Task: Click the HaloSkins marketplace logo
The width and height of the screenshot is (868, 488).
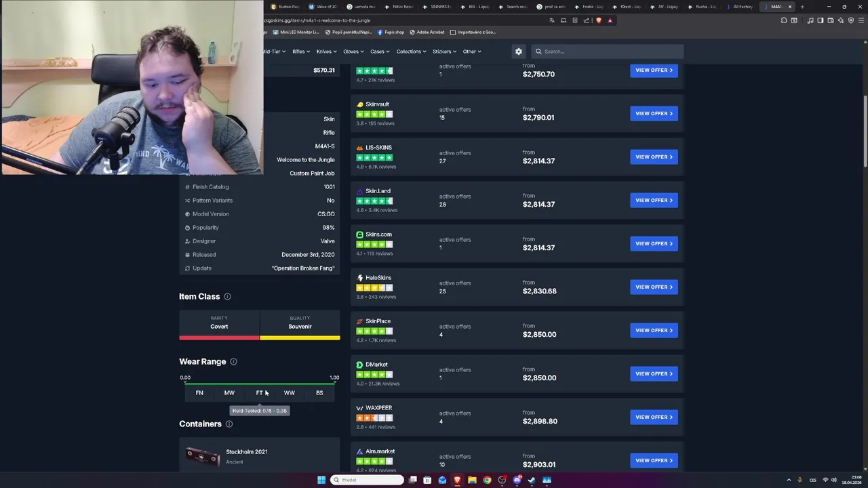Action: [x=359, y=278]
